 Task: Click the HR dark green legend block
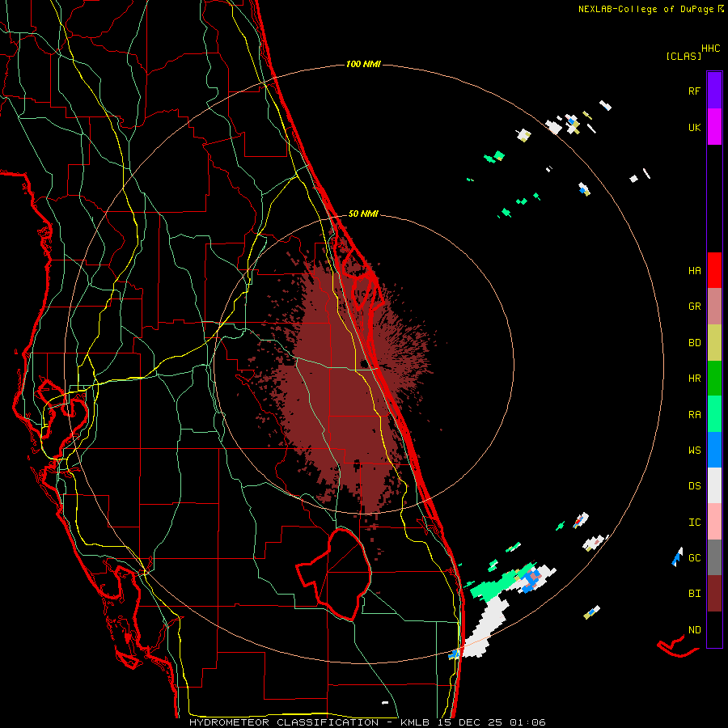(x=714, y=378)
